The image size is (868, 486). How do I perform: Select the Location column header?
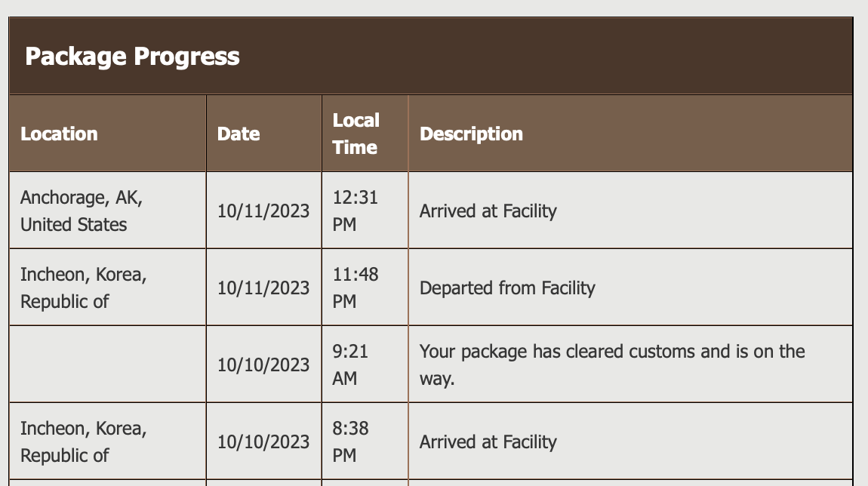point(59,134)
